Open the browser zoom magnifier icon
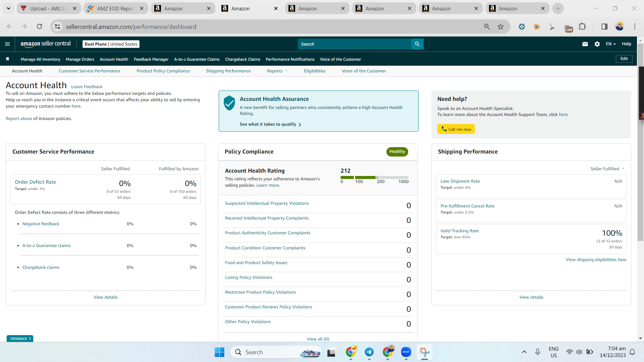The height and width of the screenshot is (362, 644). (x=487, y=26)
